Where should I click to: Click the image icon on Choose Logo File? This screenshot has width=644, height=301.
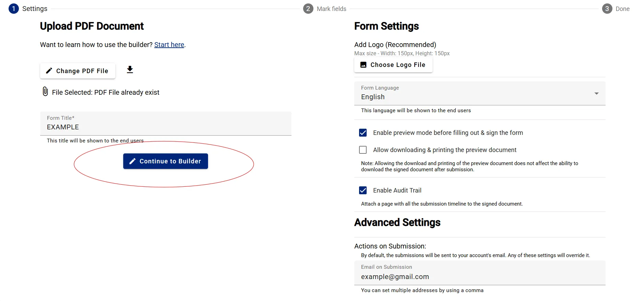363,65
